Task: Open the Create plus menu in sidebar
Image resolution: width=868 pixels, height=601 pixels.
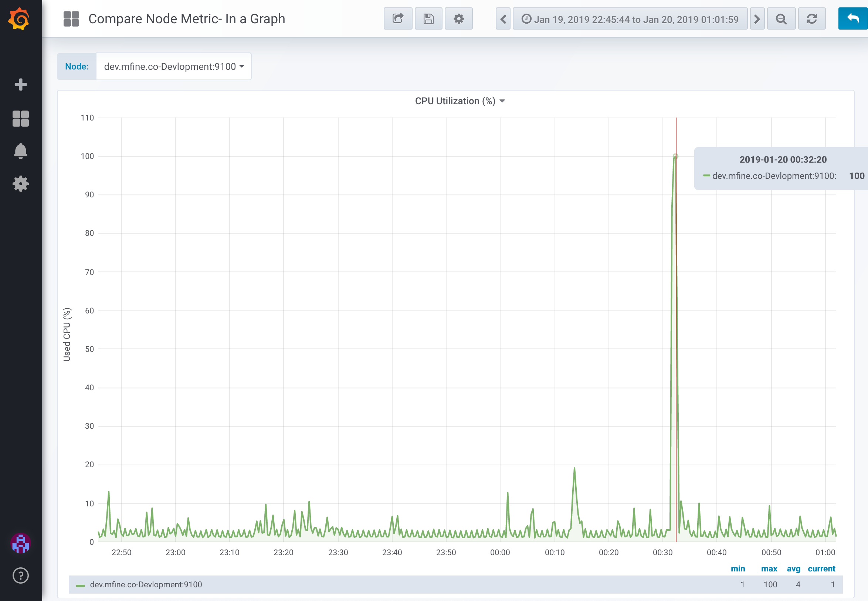Action: [x=20, y=84]
